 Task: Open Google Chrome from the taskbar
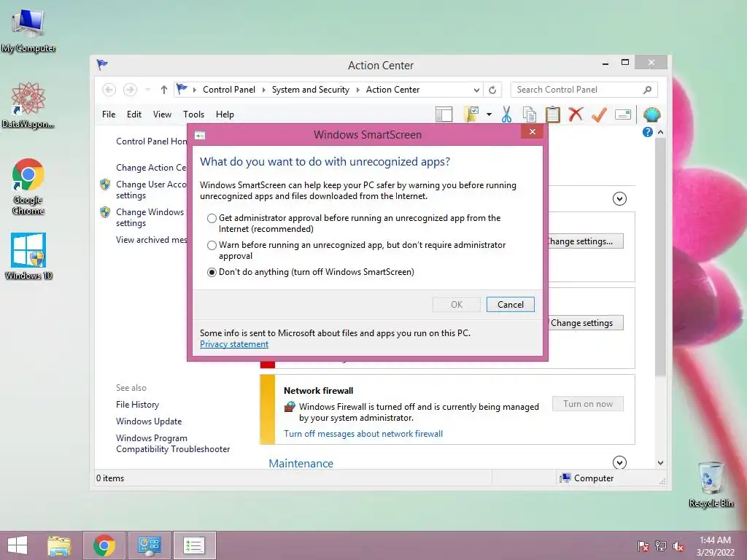tap(104, 545)
